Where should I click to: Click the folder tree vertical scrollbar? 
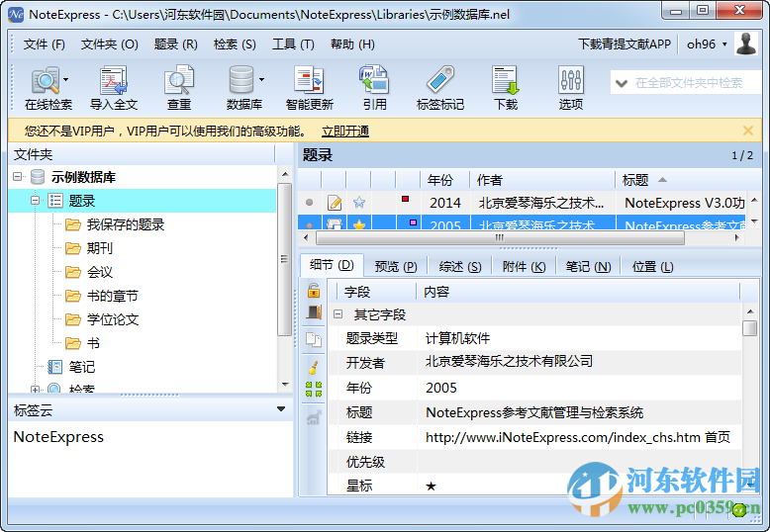pyautogui.click(x=284, y=259)
